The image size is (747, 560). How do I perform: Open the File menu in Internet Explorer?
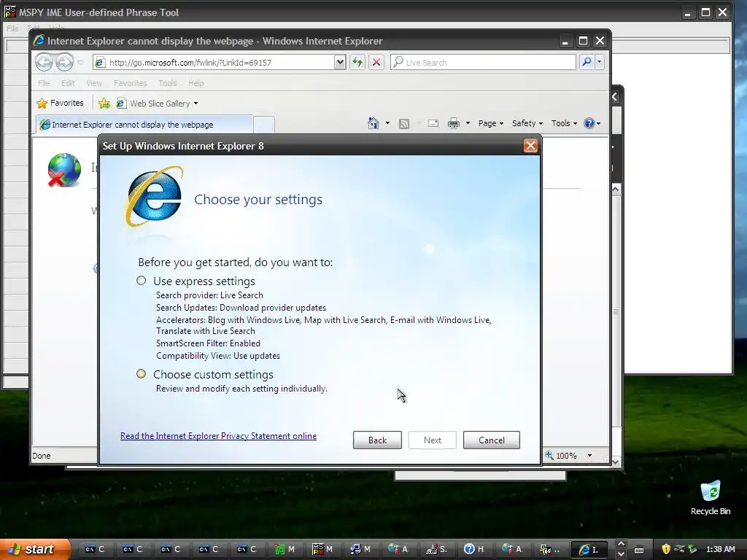tap(44, 83)
